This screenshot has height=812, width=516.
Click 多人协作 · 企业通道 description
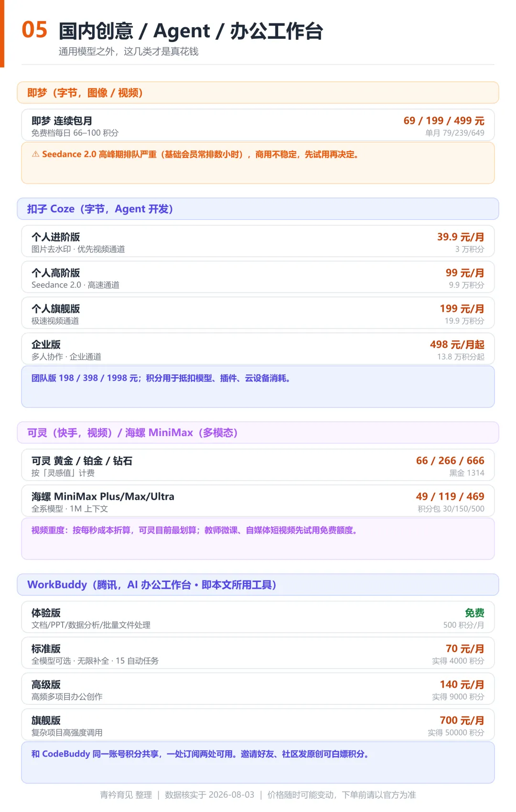66,357
